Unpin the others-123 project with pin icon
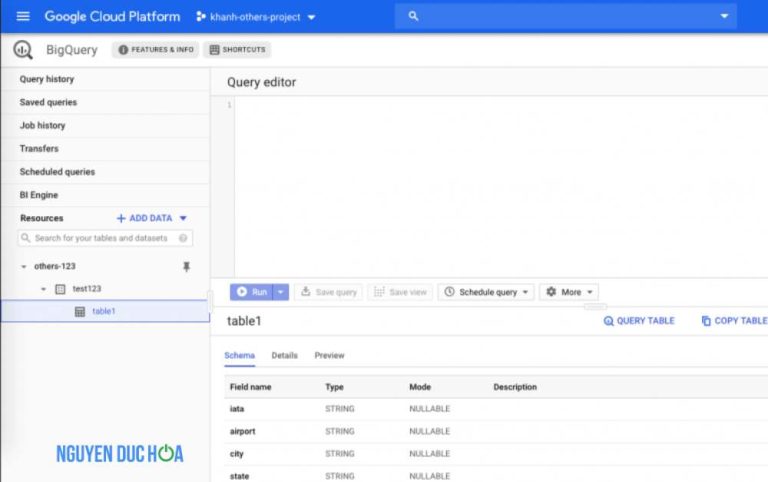The height and width of the screenshot is (482, 768). tap(186, 266)
